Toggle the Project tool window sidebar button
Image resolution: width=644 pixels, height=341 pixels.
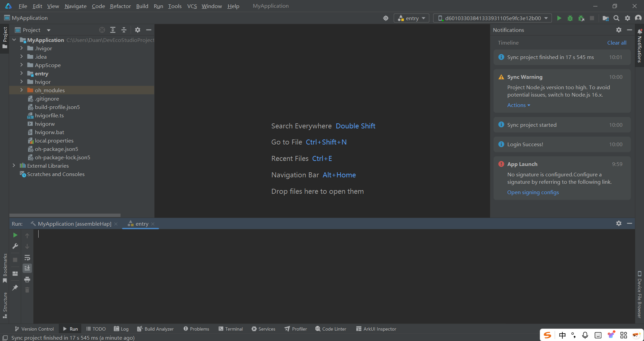coord(5,37)
